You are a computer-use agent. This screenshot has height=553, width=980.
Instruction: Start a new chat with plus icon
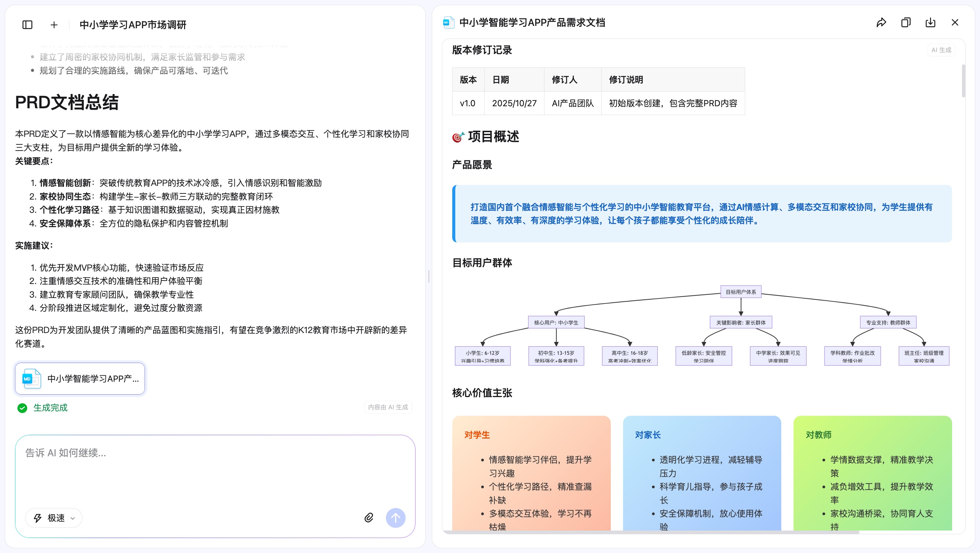[x=54, y=25]
